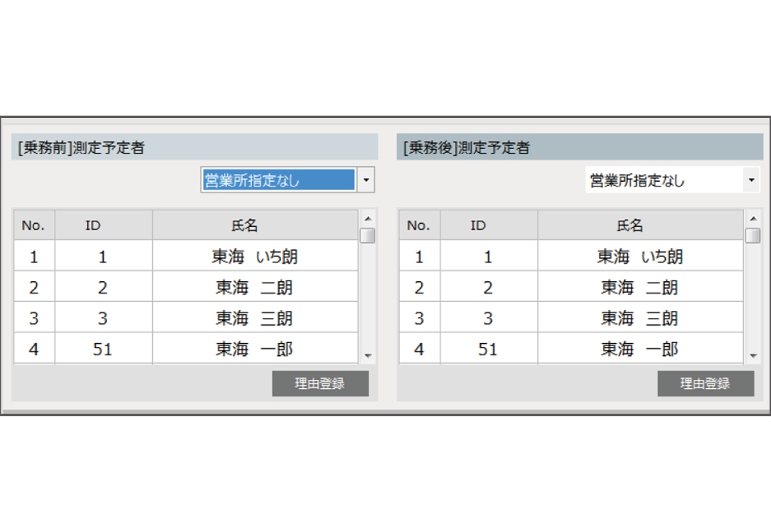Click 理由登録 button under 乗務前 list
The image size is (771, 532).
point(320,383)
